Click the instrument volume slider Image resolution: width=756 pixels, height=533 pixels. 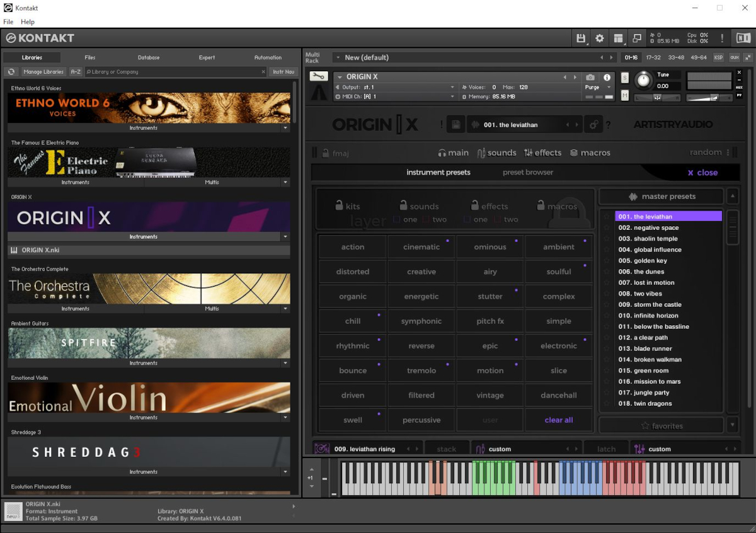pos(709,98)
